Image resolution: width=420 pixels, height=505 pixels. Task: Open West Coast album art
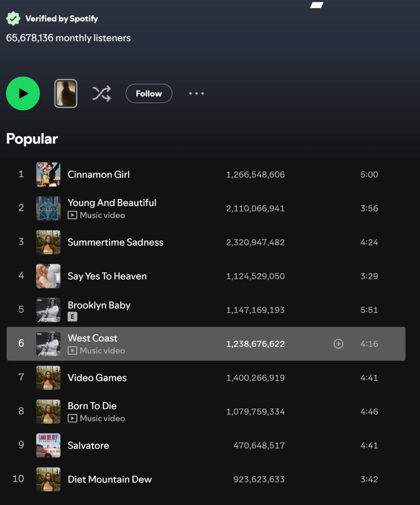point(48,343)
